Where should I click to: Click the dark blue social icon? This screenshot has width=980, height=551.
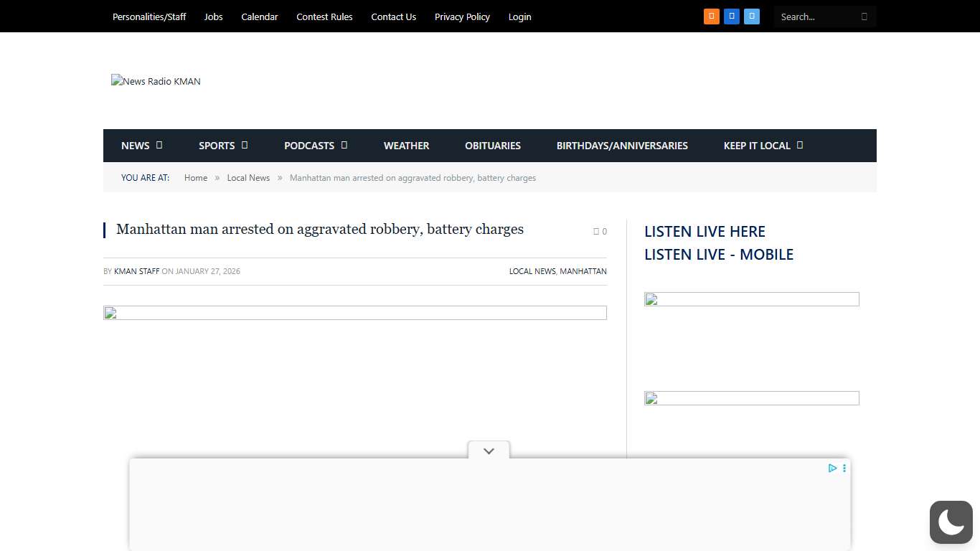pyautogui.click(x=731, y=17)
